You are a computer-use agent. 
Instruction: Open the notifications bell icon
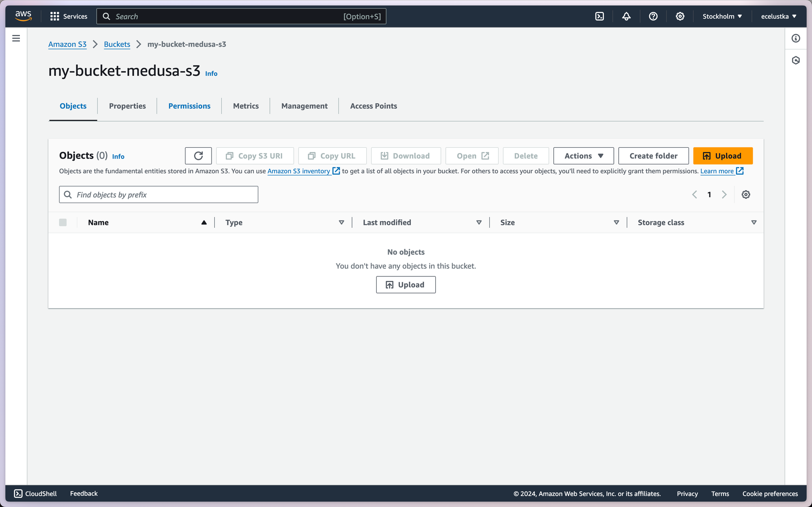[626, 16]
